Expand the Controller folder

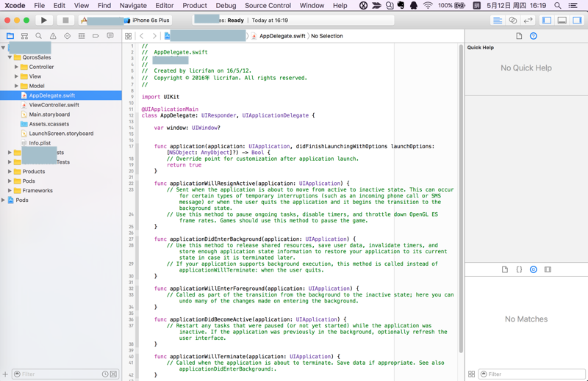coord(16,67)
